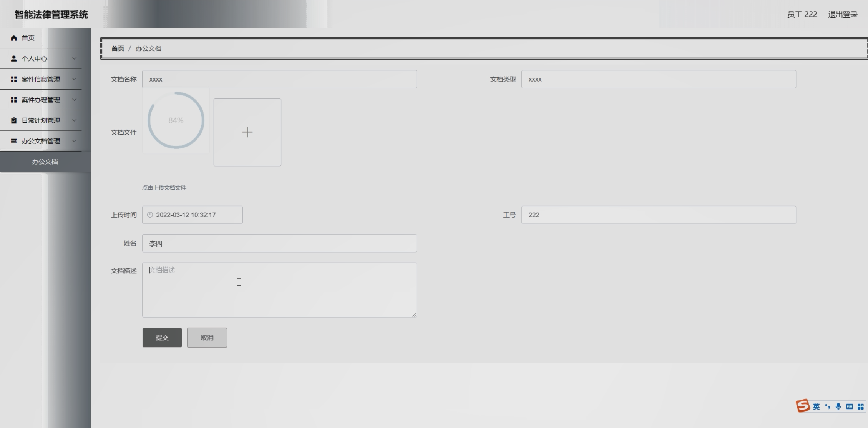The height and width of the screenshot is (428, 868).
Task: Select the 办公文档 submenu item
Action: tap(45, 162)
